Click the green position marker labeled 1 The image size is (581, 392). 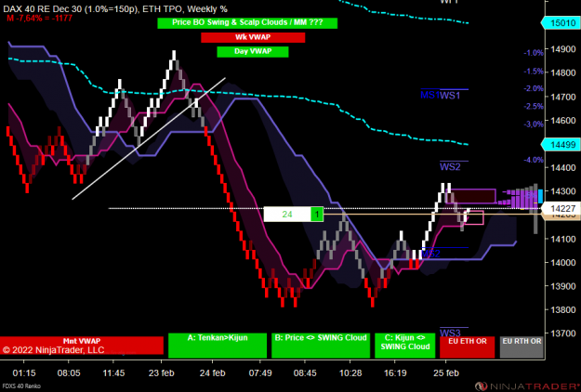pos(317,215)
